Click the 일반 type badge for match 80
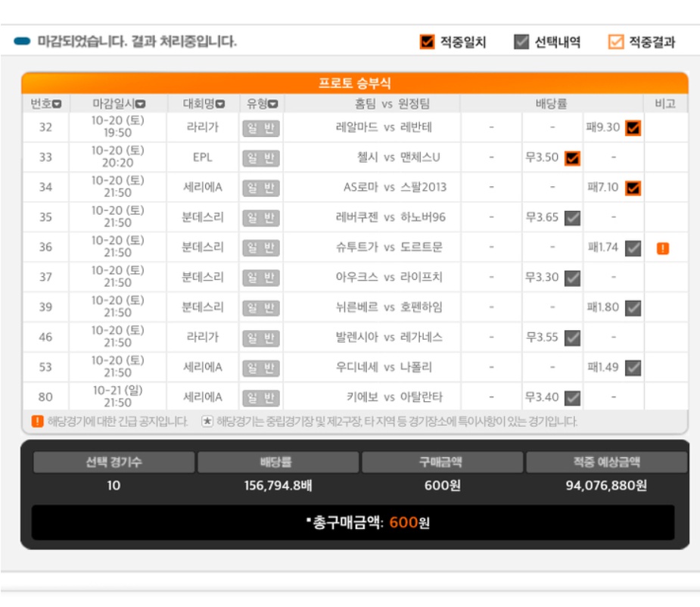 click(x=261, y=397)
